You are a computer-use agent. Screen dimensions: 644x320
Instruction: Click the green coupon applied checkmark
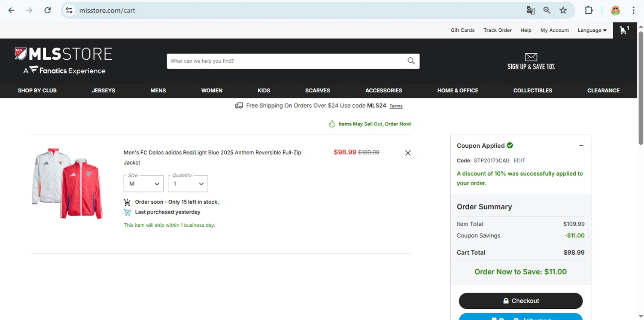[x=510, y=145]
